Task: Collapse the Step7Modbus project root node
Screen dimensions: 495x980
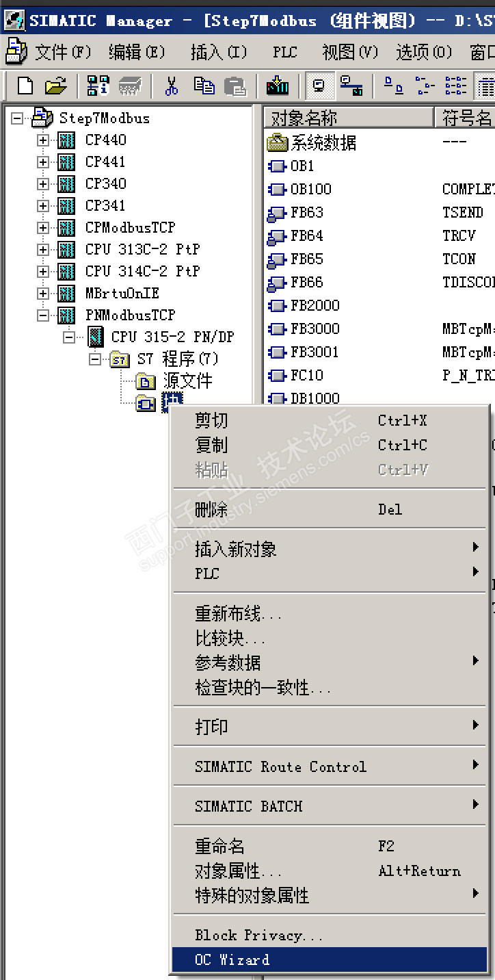Action: (17, 118)
